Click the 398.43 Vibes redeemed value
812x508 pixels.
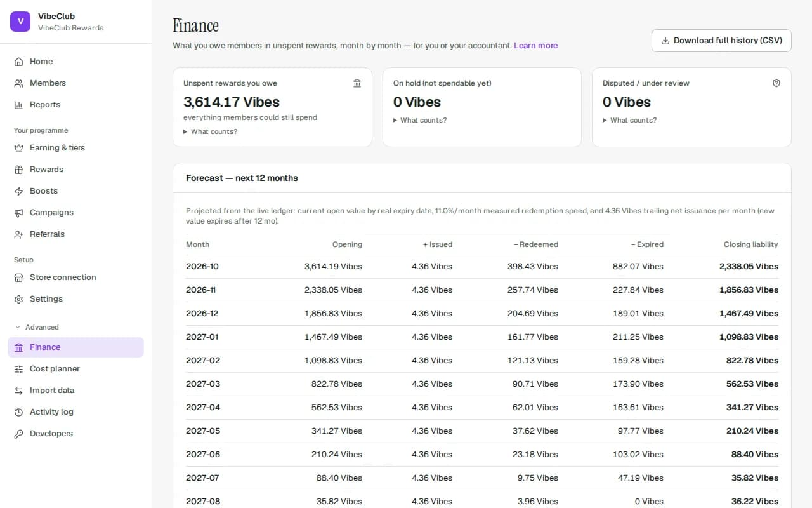pyautogui.click(x=533, y=267)
